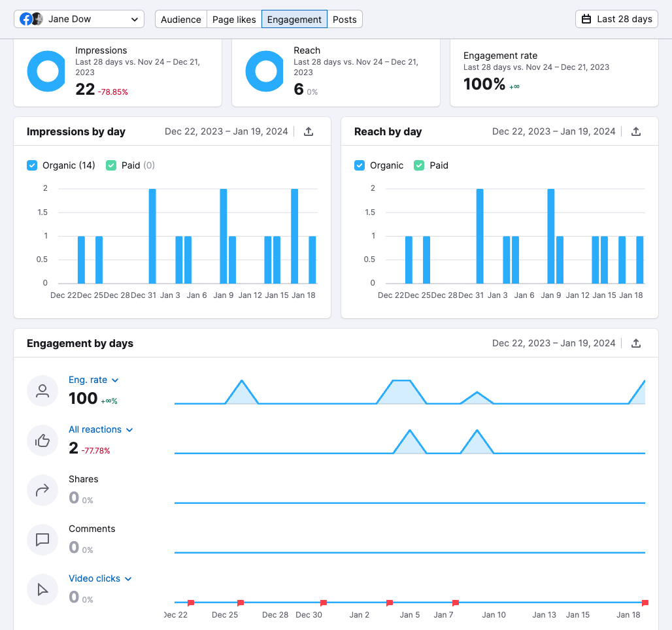Uncheck Organic in Impressions by day
The image size is (672, 630).
coord(32,165)
